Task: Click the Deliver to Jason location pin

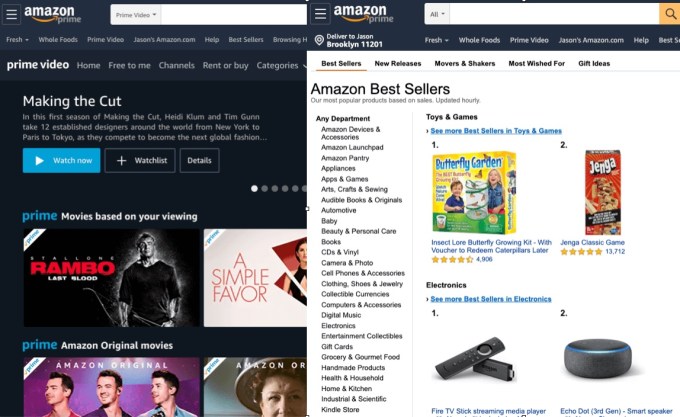Action: click(x=319, y=40)
